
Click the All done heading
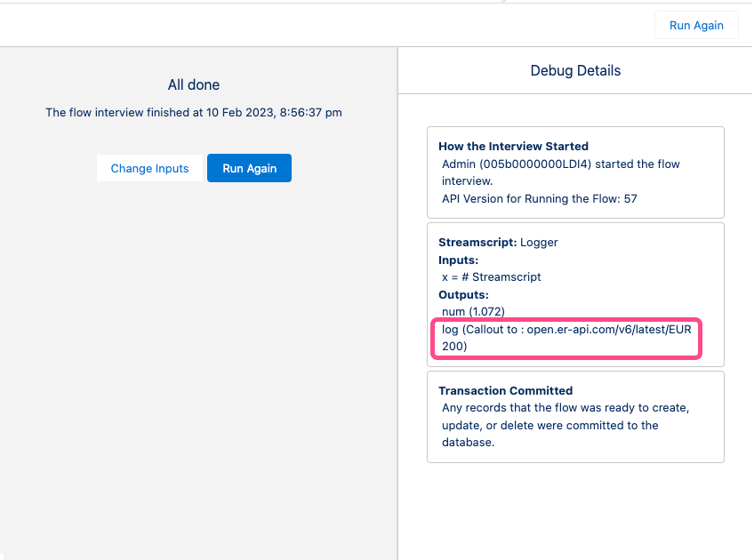[194, 84]
